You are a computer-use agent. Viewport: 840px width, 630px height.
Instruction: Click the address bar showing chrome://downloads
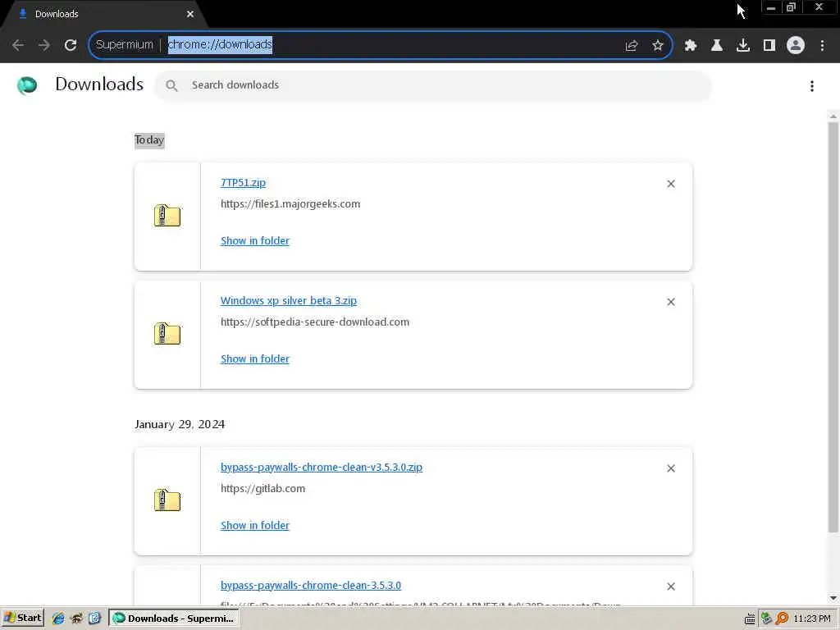[x=381, y=45]
